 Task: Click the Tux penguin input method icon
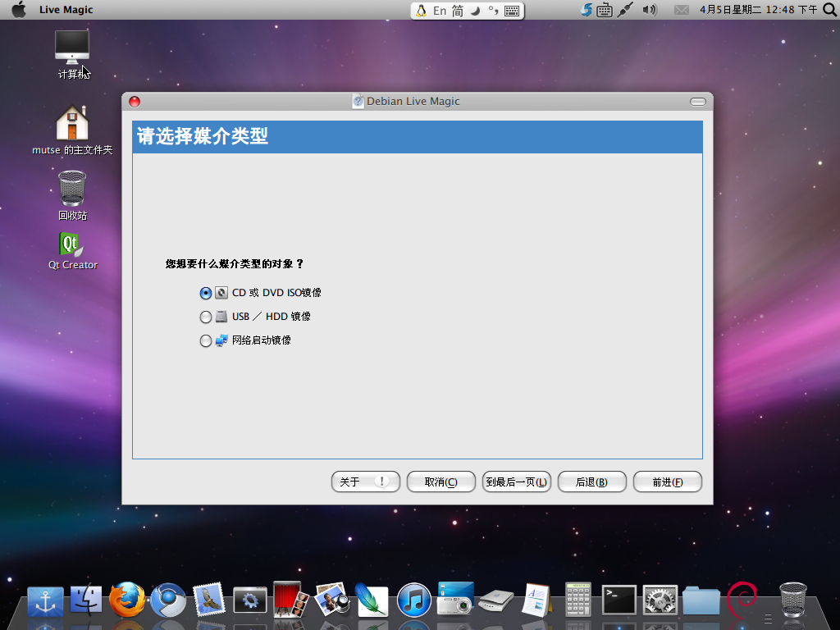(422, 11)
